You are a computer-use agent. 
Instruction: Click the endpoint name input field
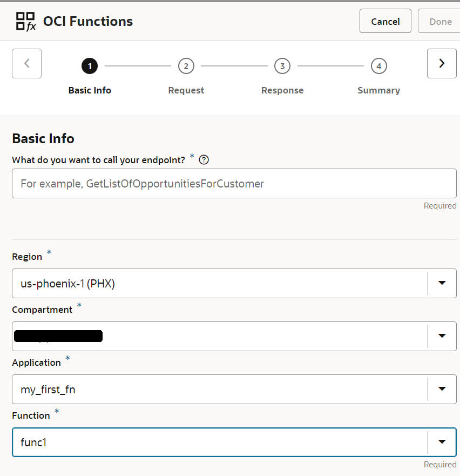click(234, 184)
